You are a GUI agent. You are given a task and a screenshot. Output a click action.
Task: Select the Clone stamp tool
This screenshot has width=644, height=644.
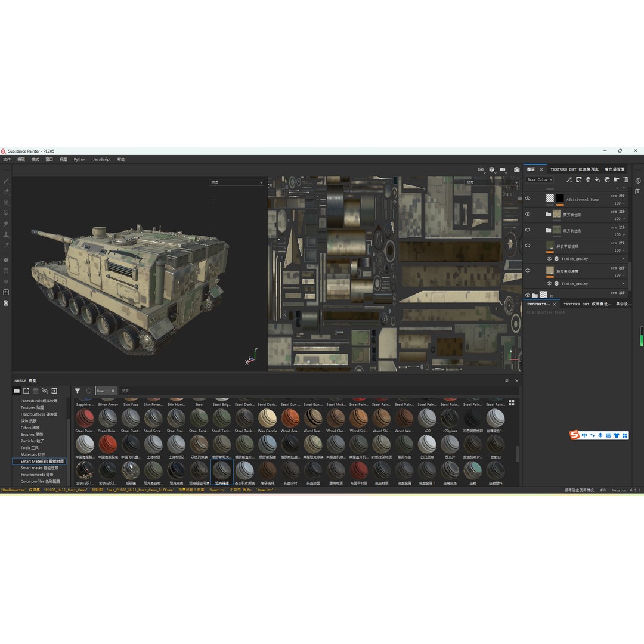[6, 234]
